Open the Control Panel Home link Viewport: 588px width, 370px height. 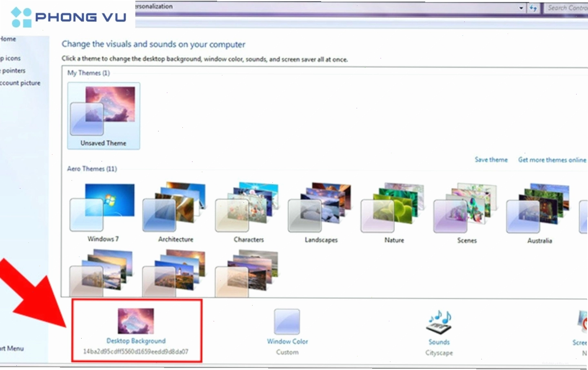click(8, 39)
